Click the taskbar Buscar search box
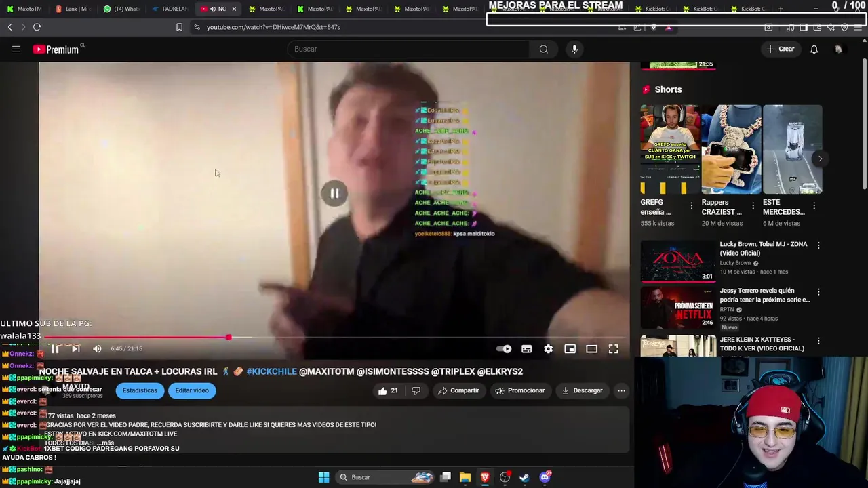This screenshot has width=868, height=488. tap(386, 477)
